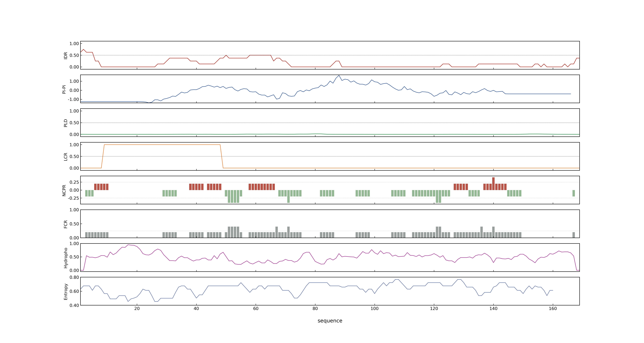Click the Pi-Pi axis label

[x=64, y=89]
